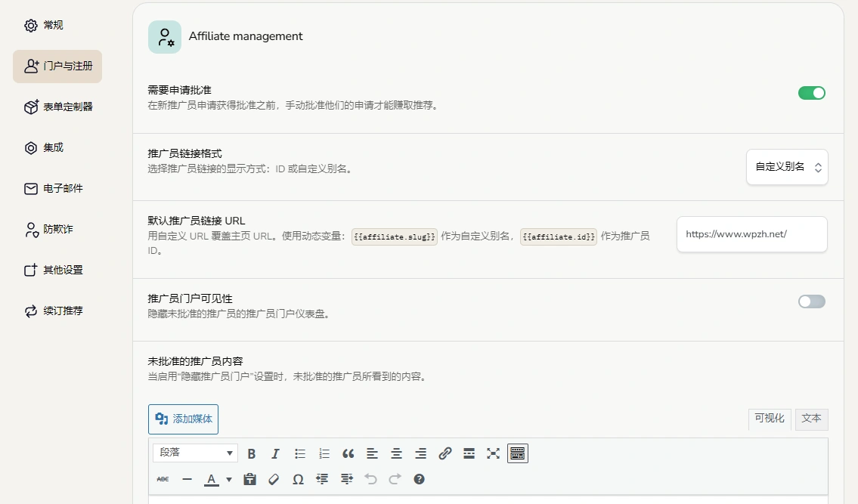
Task: Open editor help with the question mark button
Action: pos(419,478)
